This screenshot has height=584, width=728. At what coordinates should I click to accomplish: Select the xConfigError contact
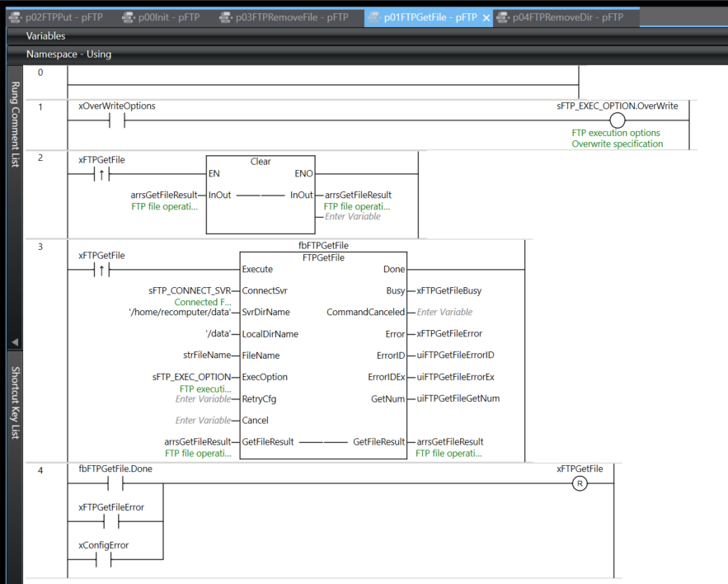tap(102, 559)
